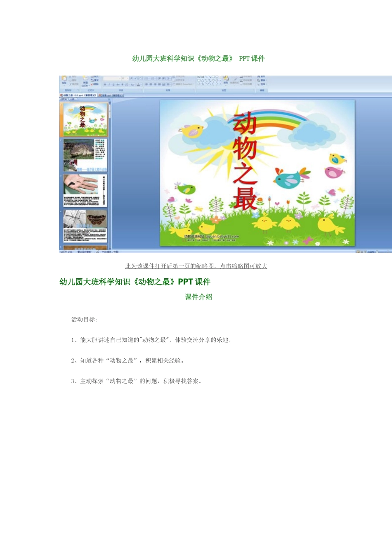Click the top title 幼儿园大班科学知识《动物之最》 PPT课件

198,59
